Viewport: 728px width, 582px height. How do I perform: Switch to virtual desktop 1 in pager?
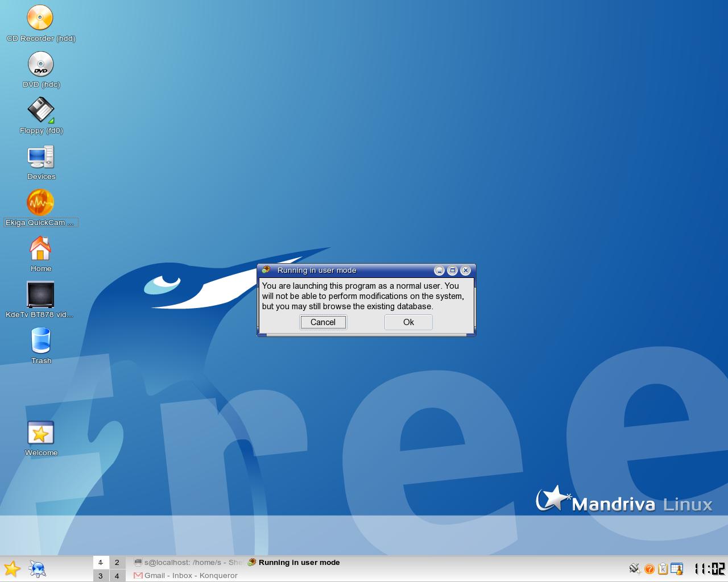(x=101, y=562)
